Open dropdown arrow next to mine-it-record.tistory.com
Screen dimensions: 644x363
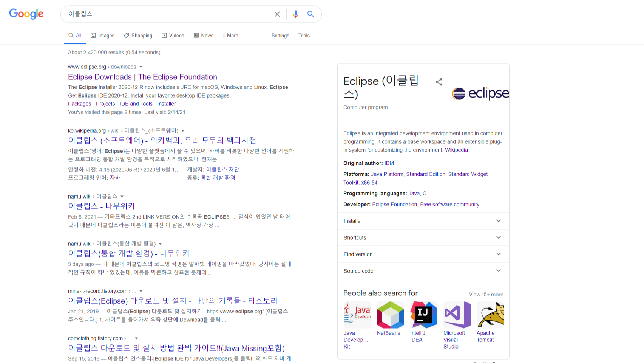(x=141, y=291)
